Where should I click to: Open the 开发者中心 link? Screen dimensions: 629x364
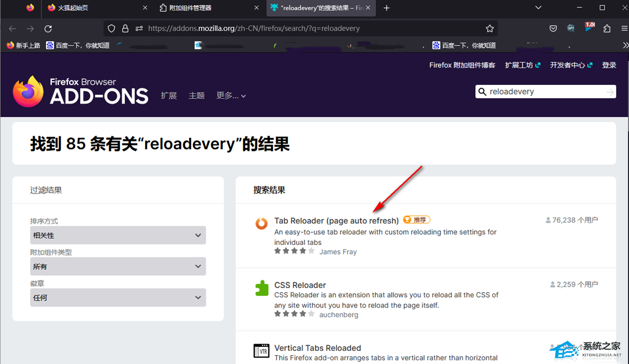point(571,65)
